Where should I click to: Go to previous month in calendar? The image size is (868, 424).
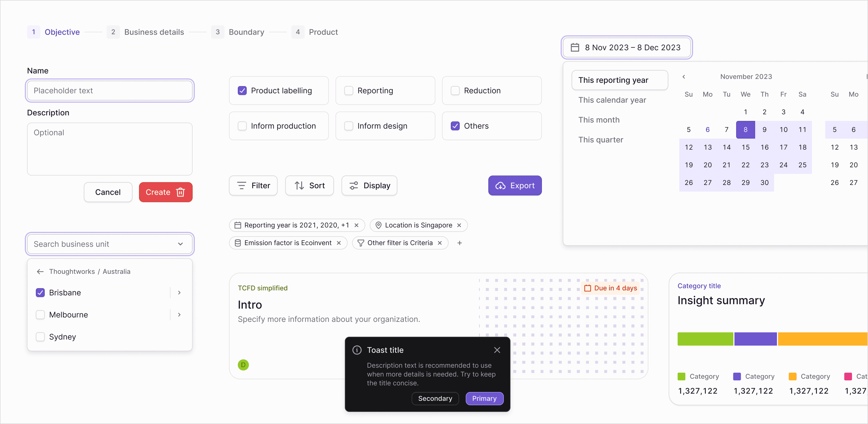click(683, 76)
